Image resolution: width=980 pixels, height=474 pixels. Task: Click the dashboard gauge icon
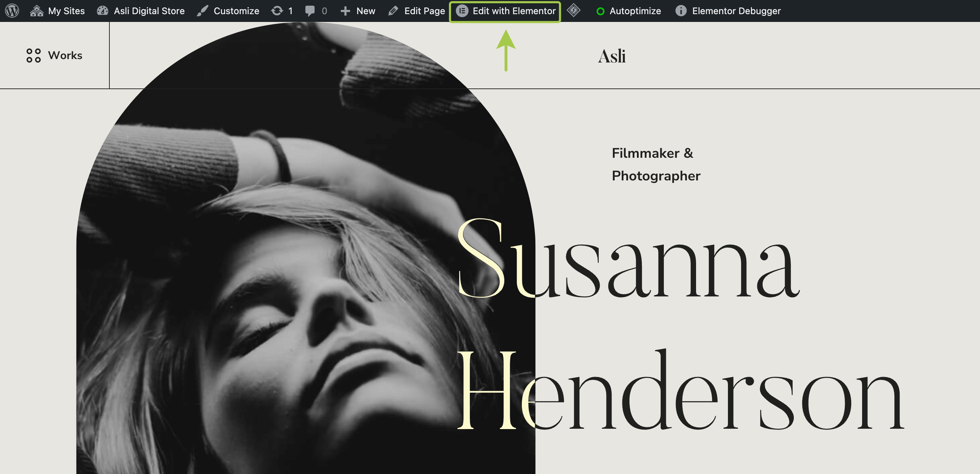[103, 11]
